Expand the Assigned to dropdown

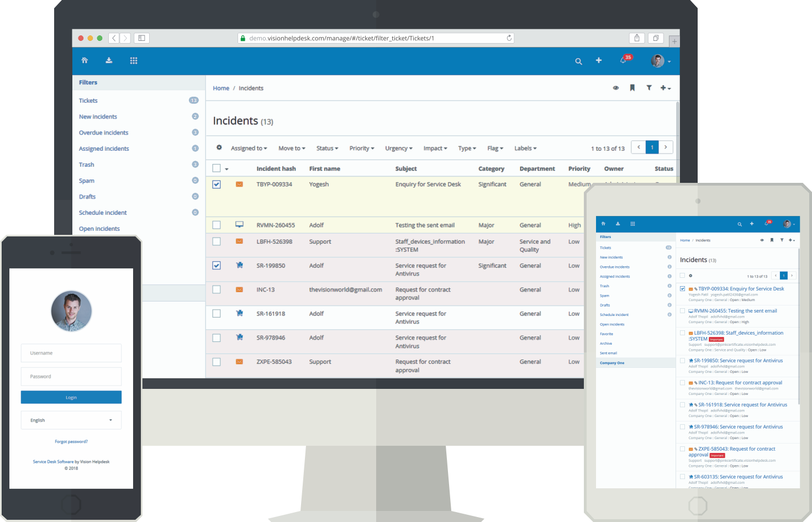coord(248,148)
